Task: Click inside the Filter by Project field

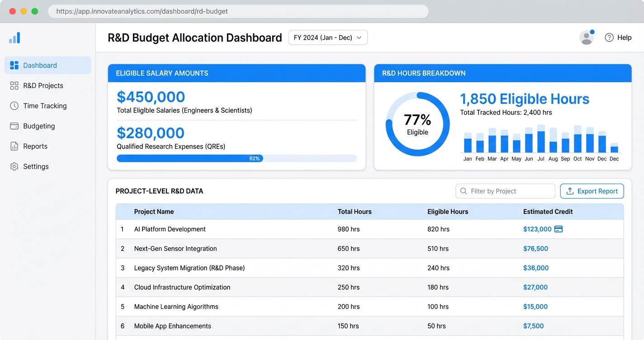Action: [502, 191]
